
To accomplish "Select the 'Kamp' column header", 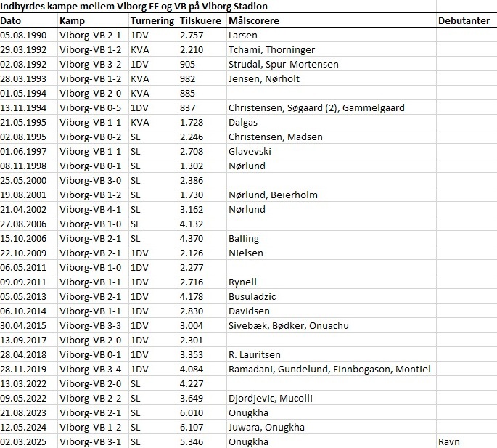I will (x=73, y=20).
